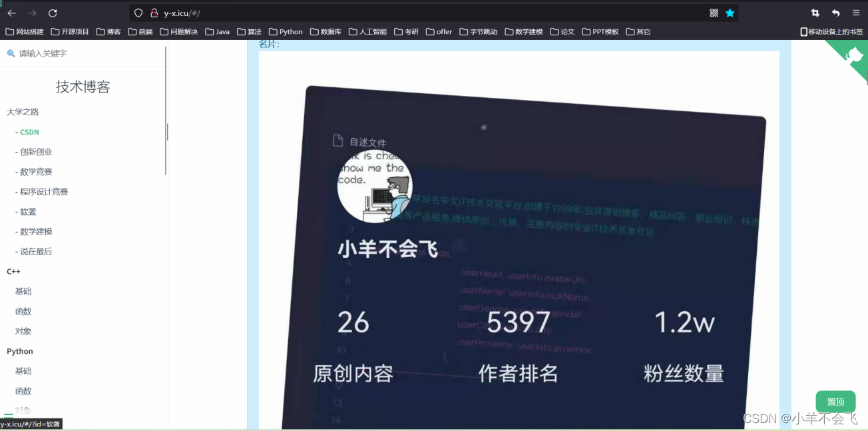Click the crop screenshot icon in toolbar
The width and height of the screenshot is (868, 431).
tap(815, 13)
